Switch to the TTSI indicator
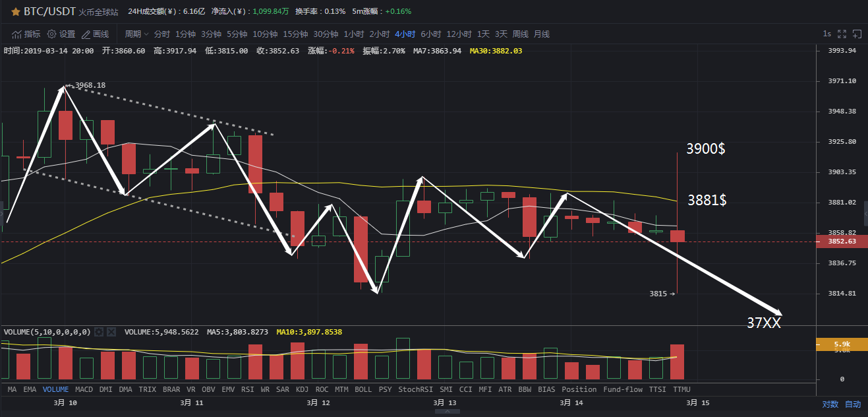868x417 pixels. pos(658,389)
